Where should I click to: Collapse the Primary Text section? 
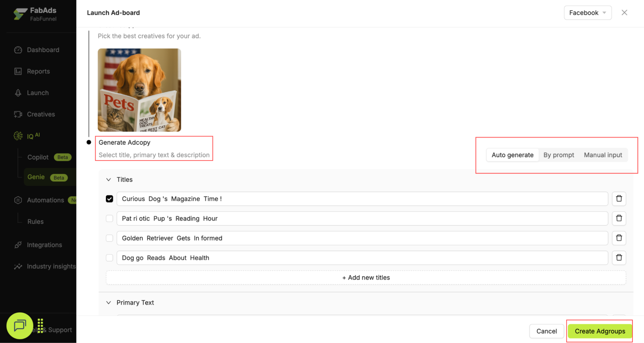tap(109, 302)
